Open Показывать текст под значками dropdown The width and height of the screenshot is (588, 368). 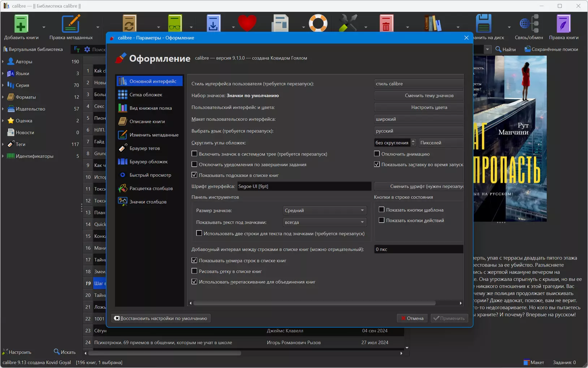324,222
